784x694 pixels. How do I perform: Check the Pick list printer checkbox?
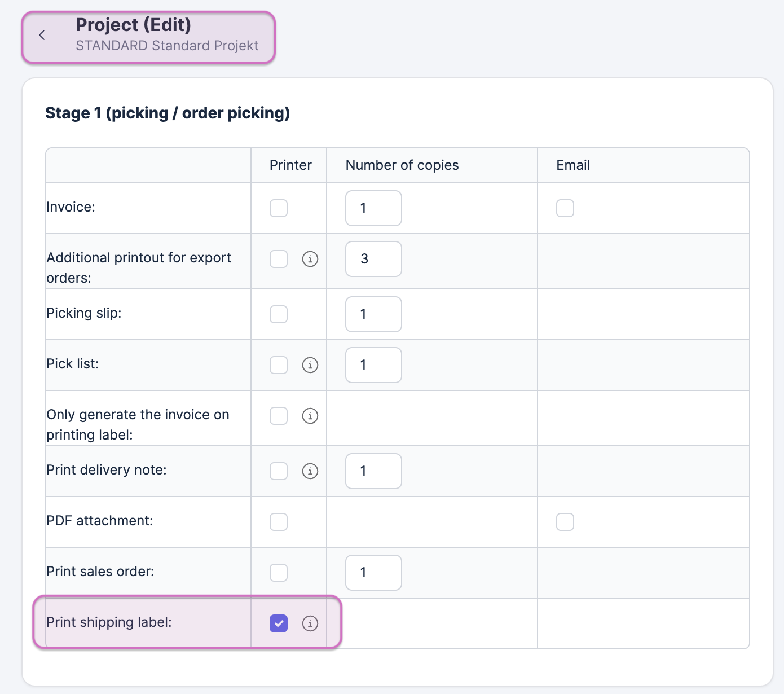pyautogui.click(x=279, y=365)
